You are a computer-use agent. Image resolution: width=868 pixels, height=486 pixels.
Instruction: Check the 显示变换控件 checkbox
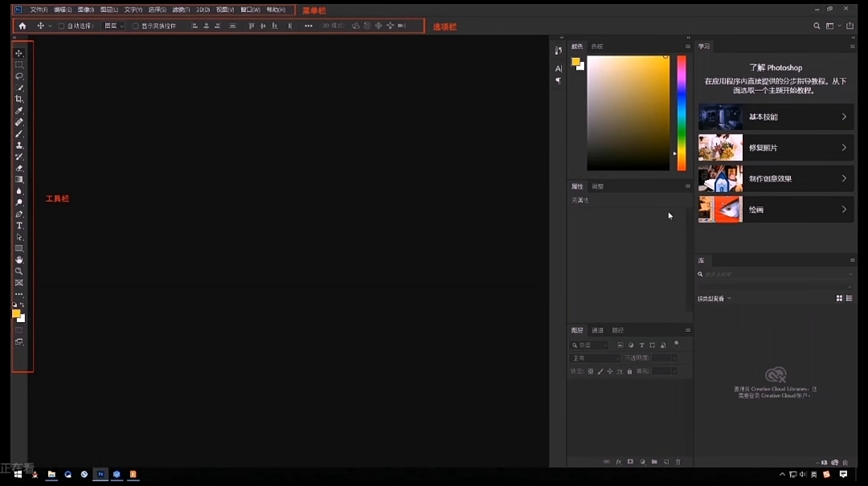135,26
